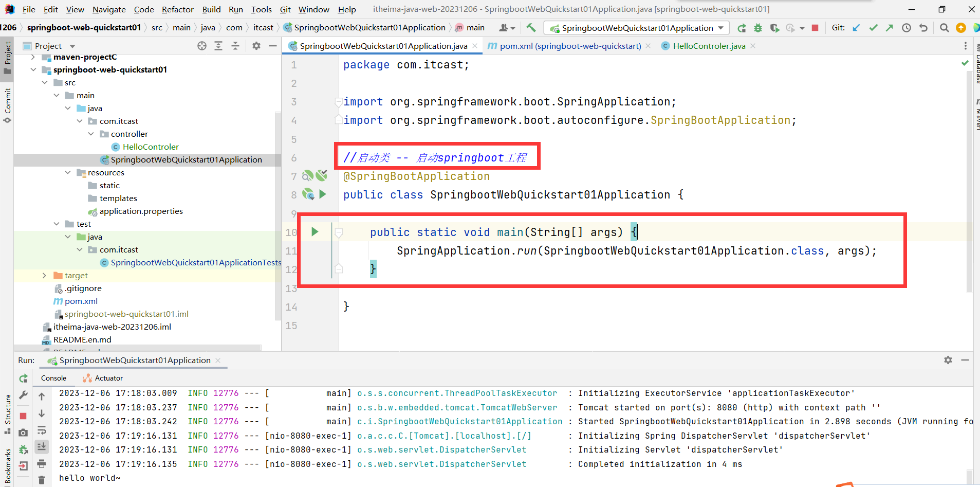Expand all in Project panel
The width and height of the screenshot is (980, 487).
pyautogui.click(x=218, y=46)
